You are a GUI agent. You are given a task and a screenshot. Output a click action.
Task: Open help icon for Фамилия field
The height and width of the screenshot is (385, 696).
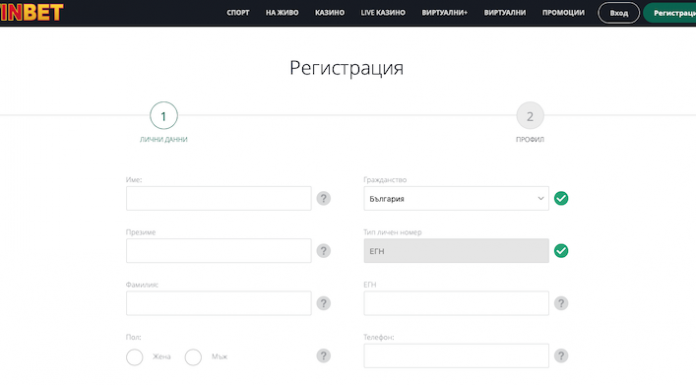(x=324, y=303)
